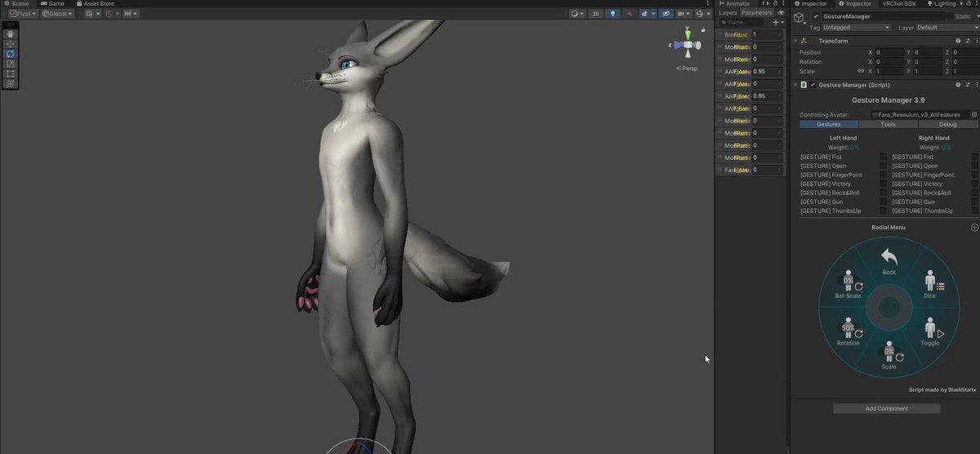
Task: Click Controlling Avatar object picker circle
Action: pos(973,115)
